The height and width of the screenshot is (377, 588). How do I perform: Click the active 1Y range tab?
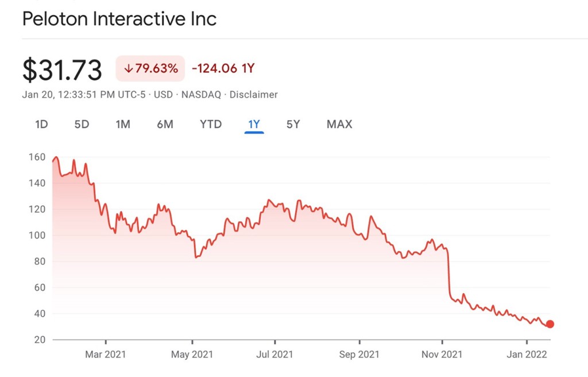click(254, 124)
